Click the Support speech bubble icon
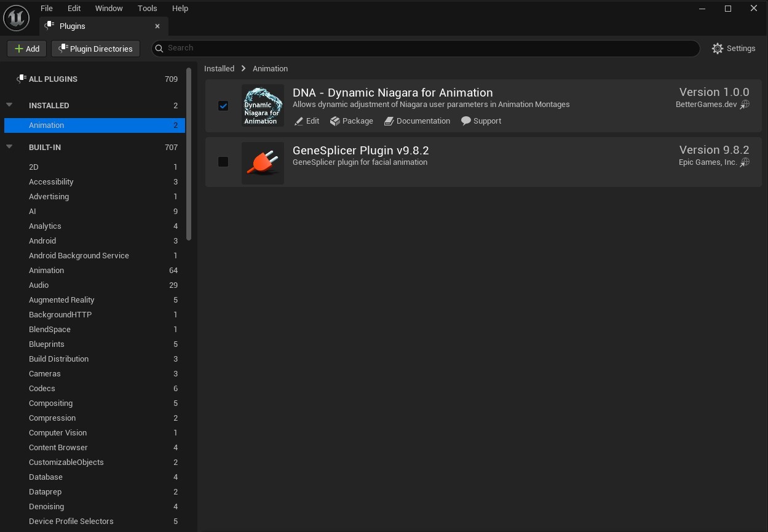The height and width of the screenshot is (532, 768). click(x=467, y=121)
